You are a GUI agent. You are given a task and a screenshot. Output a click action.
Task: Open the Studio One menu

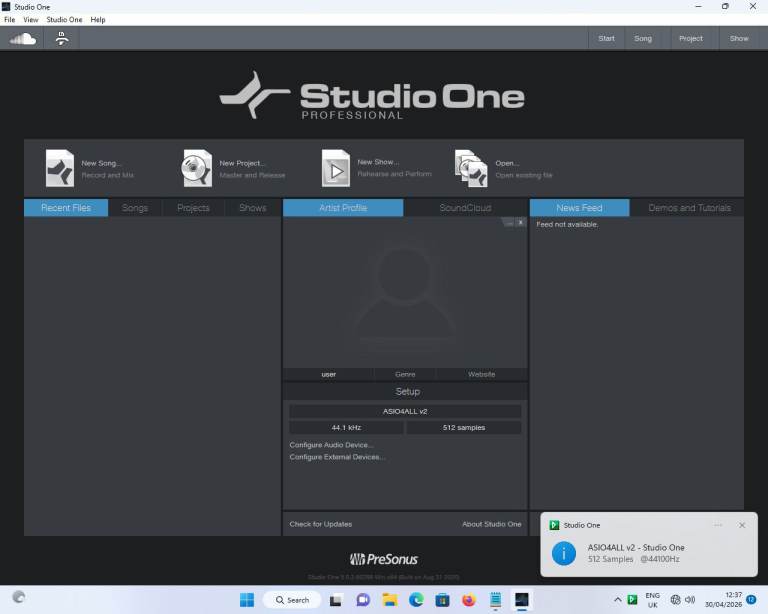click(x=64, y=19)
